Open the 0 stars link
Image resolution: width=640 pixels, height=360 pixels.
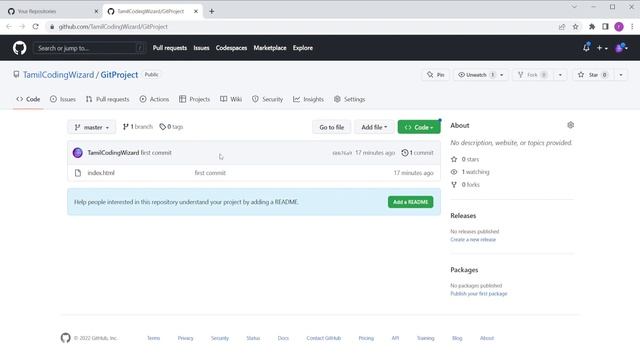pyautogui.click(x=465, y=159)
